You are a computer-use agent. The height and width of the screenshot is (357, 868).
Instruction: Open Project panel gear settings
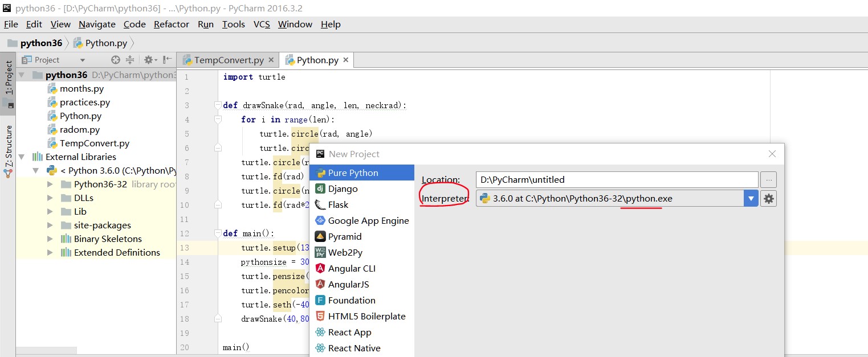coord(149,60)
